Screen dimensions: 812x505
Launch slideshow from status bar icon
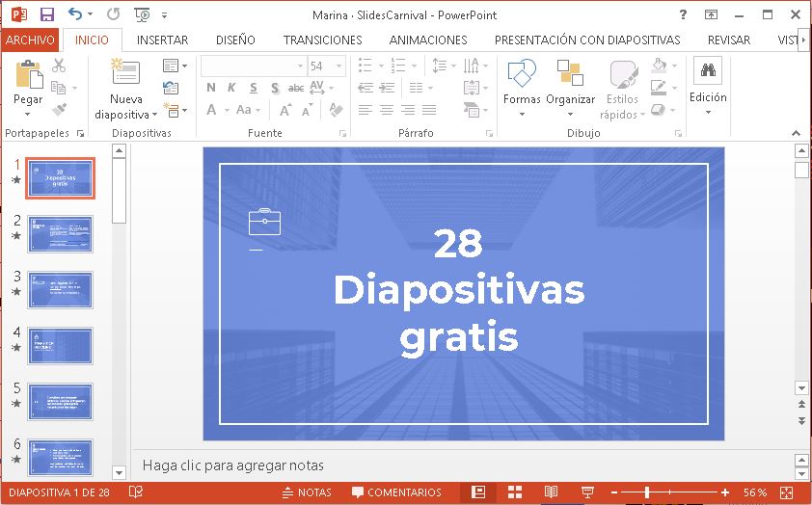coord(587,492)
